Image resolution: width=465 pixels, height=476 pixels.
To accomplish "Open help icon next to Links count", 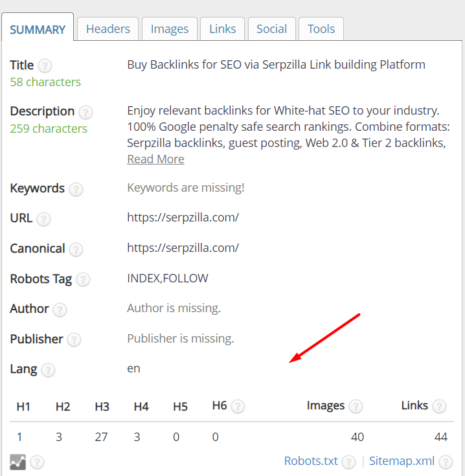I will click(x=439, y=407).
